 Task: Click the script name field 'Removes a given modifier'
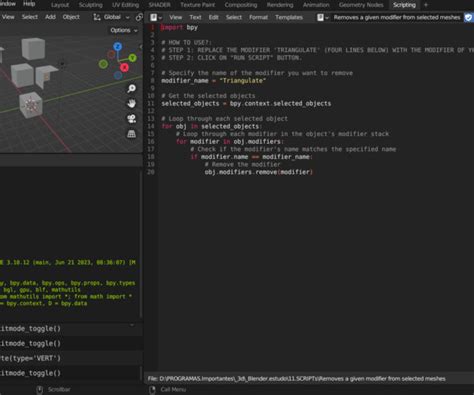click(397, 17)
